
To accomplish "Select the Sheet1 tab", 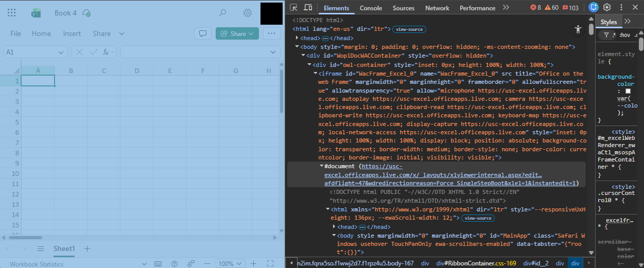I will [64, 248].
